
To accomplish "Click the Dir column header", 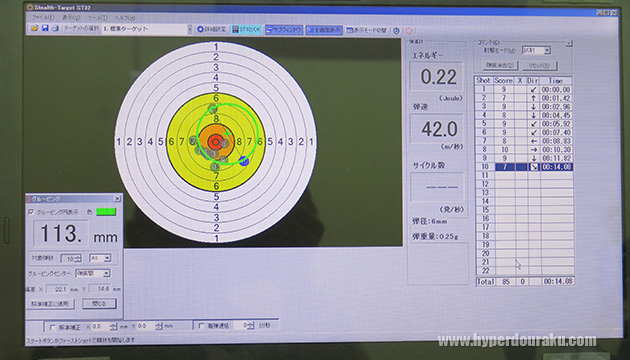I will pos(533,80).
